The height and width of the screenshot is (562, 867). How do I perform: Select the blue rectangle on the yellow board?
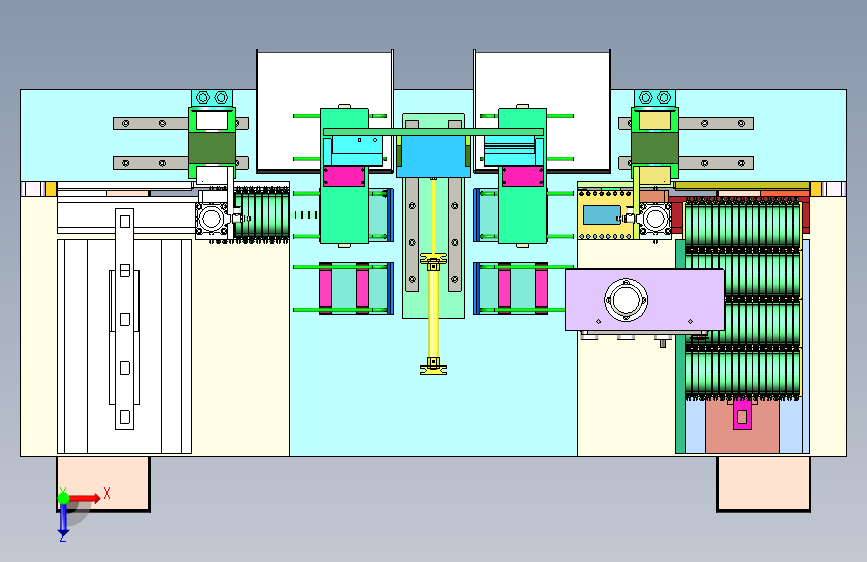[x=602, y=215]
